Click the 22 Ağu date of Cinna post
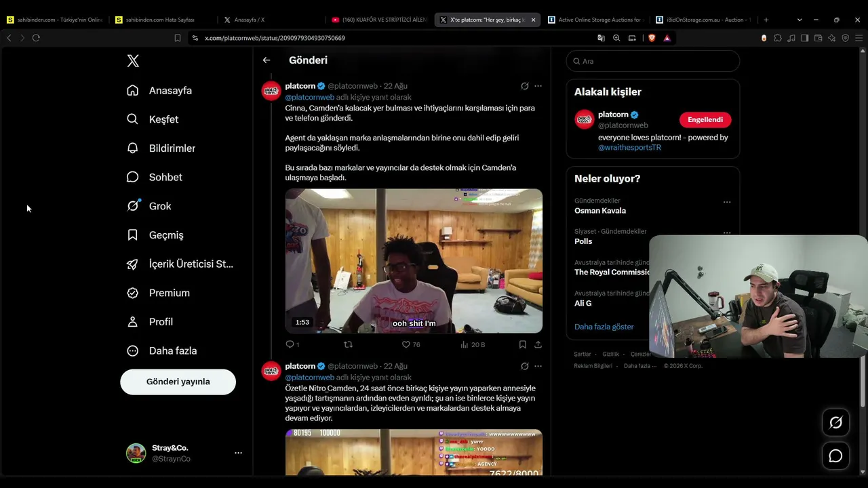The width and height of the screenshot is (868, 488). tap(395, 86)
